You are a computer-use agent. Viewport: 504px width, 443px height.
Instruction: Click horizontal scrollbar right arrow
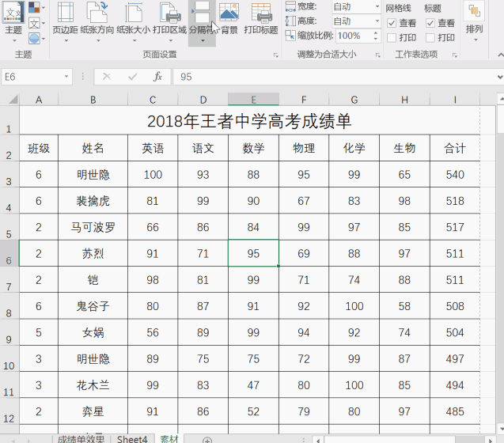tap(491, 440)
